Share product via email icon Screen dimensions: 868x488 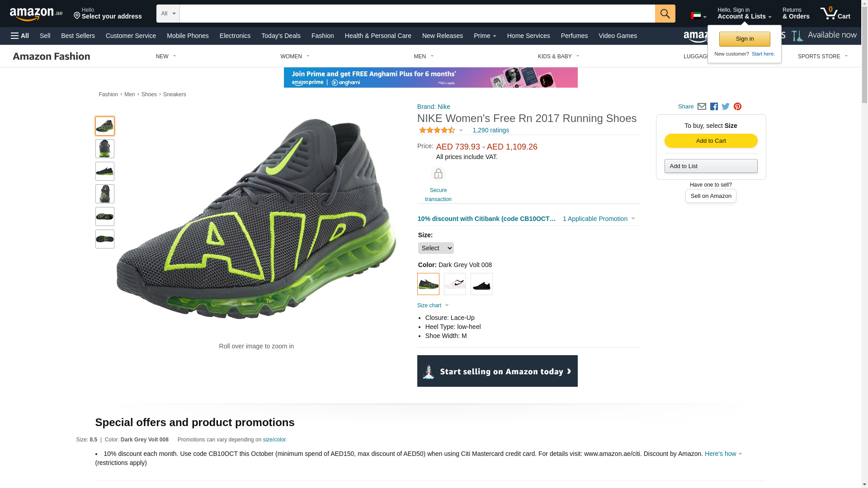click(x=702, y=107)
